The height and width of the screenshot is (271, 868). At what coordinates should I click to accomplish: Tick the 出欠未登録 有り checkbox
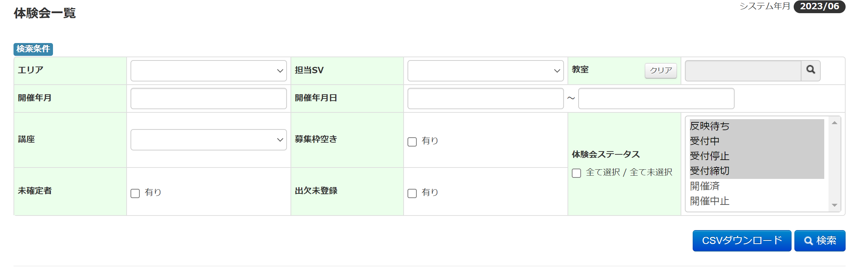(412, 193)
